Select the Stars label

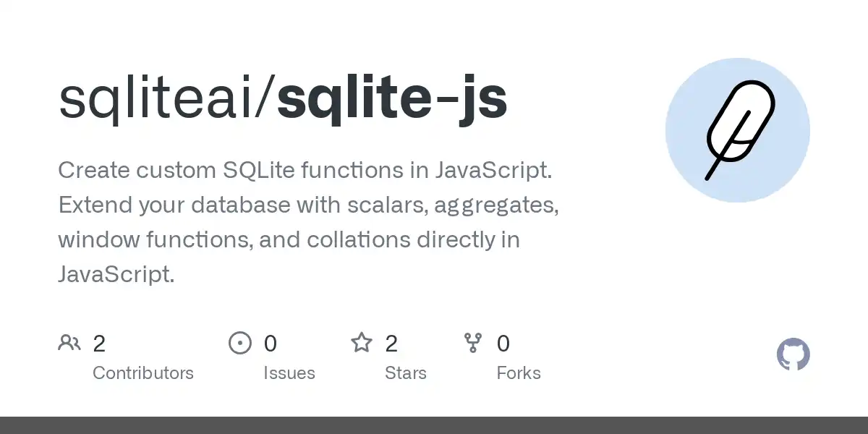[406, 373]
